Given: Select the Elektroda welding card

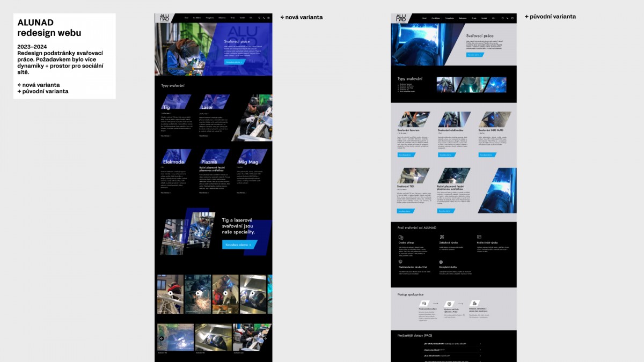Looking at the screenshot, I should [173, 161].
